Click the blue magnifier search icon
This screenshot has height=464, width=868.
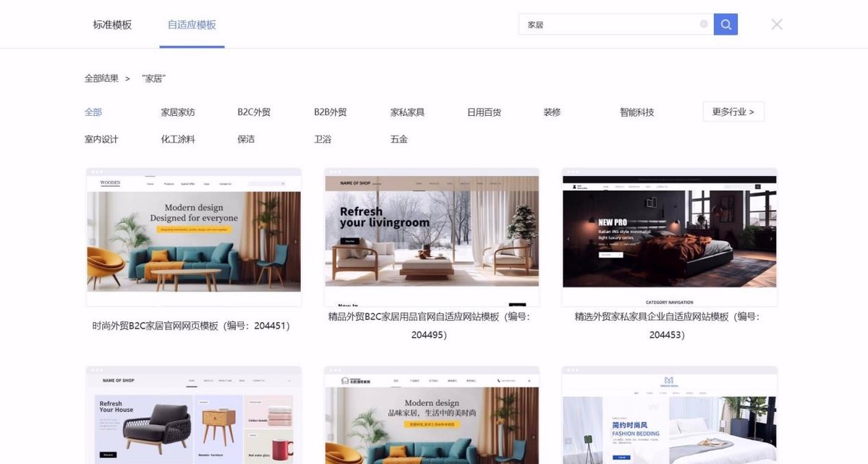pos(726,24)
